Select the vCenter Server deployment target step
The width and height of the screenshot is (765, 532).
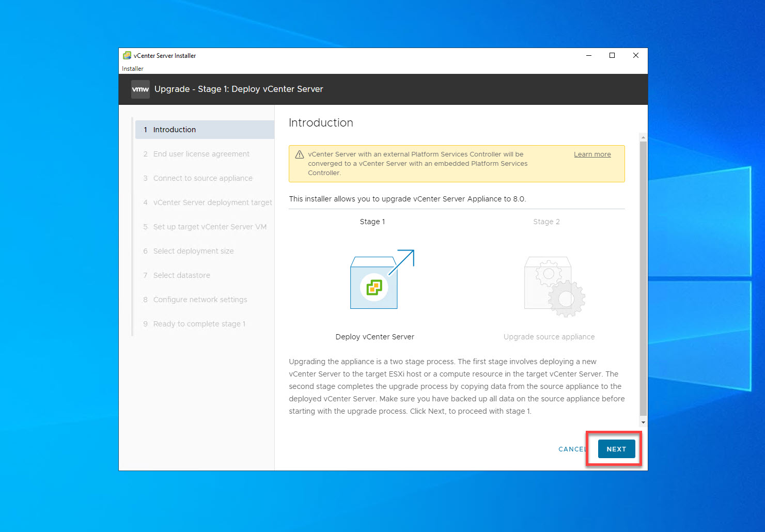click(x=212, y=202)
